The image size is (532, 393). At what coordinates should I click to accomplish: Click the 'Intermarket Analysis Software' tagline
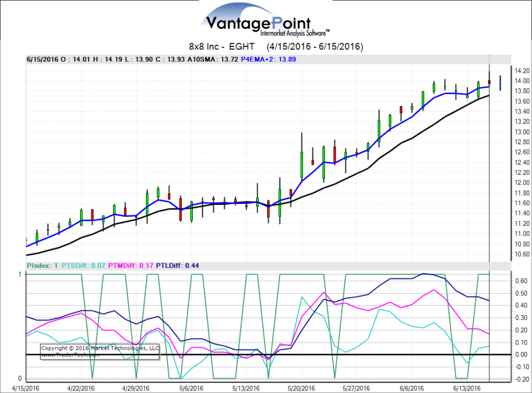click(295, 33)
